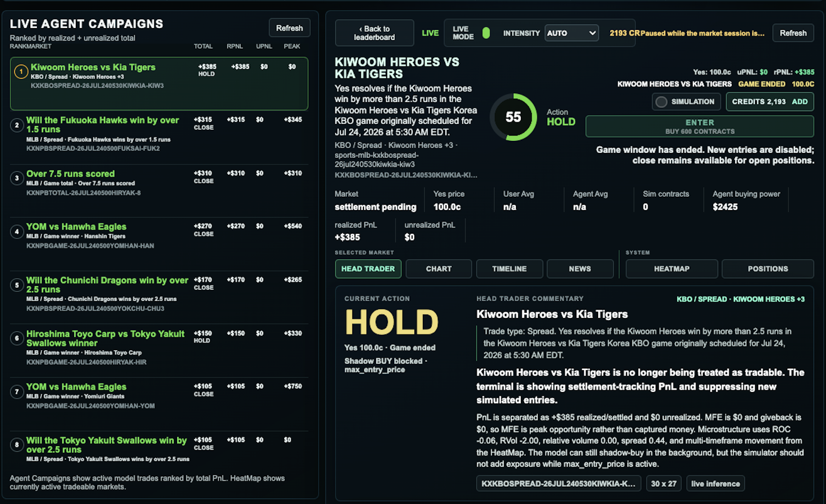The height and width of the screenshot is (504, 826).
Task: Toggle the Simulation radio button
Action: pos(661,102)
